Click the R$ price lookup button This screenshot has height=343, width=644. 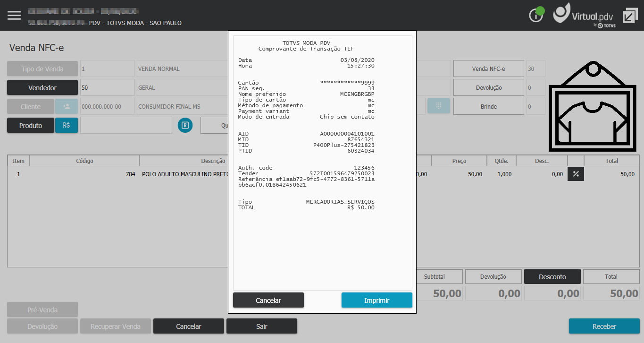point(67,125)
